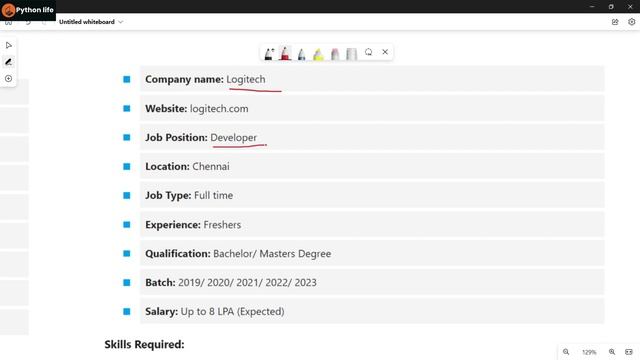Switch to the Select pointer tool
Viewport: 640px width, 360px height.
9,45
